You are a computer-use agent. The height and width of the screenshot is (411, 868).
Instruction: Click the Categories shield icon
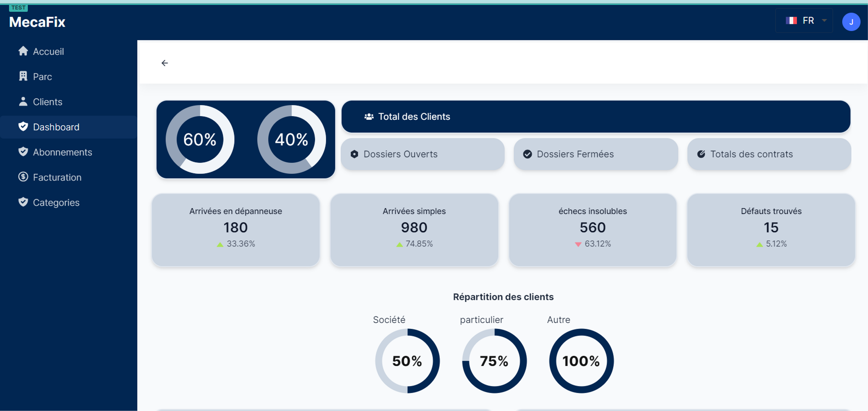(x=23, y=202)
